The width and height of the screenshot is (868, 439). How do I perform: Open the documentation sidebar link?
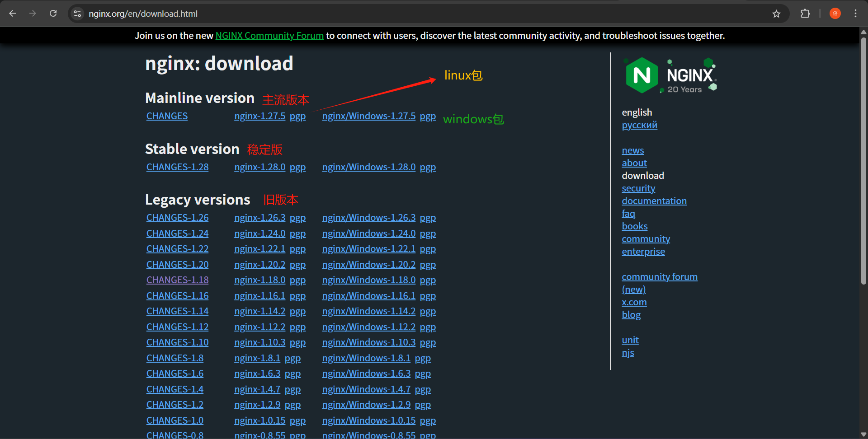[x=654, y=201]
